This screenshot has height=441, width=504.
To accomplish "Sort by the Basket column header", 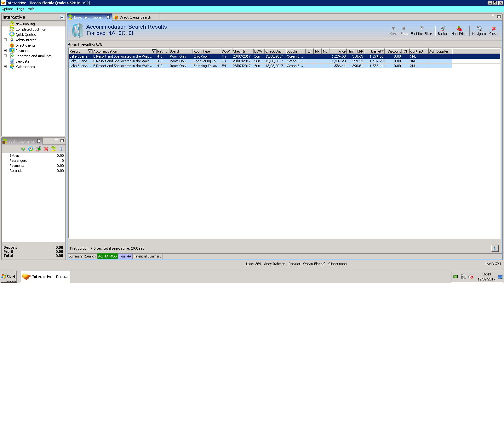I will point(374,51).
